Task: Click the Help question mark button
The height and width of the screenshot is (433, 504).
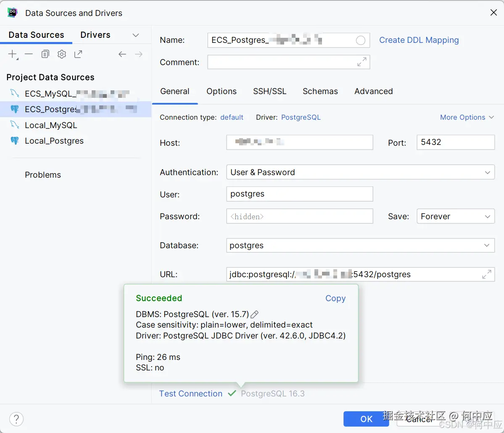Action: [x=16, y=419]
